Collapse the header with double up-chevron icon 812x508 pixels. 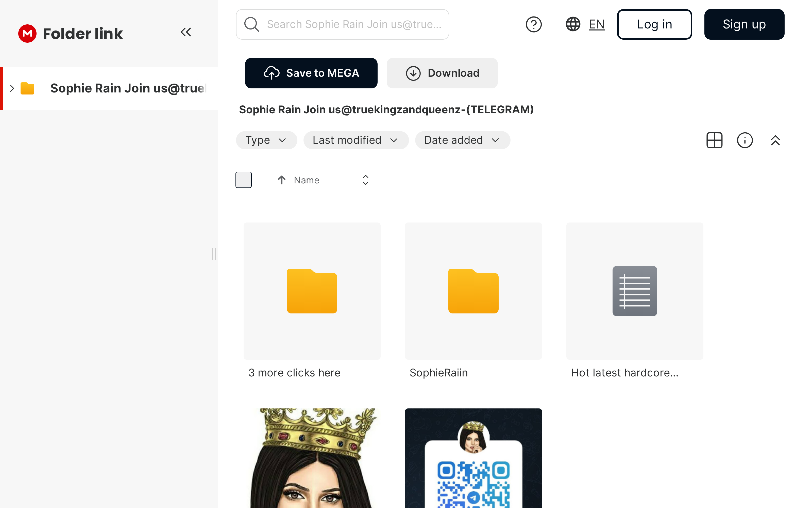775,140
